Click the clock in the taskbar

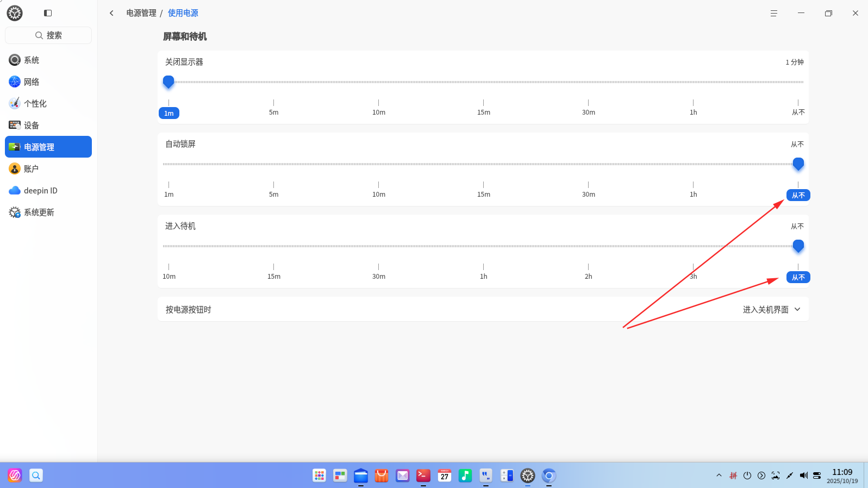click(x=842, y=476)
